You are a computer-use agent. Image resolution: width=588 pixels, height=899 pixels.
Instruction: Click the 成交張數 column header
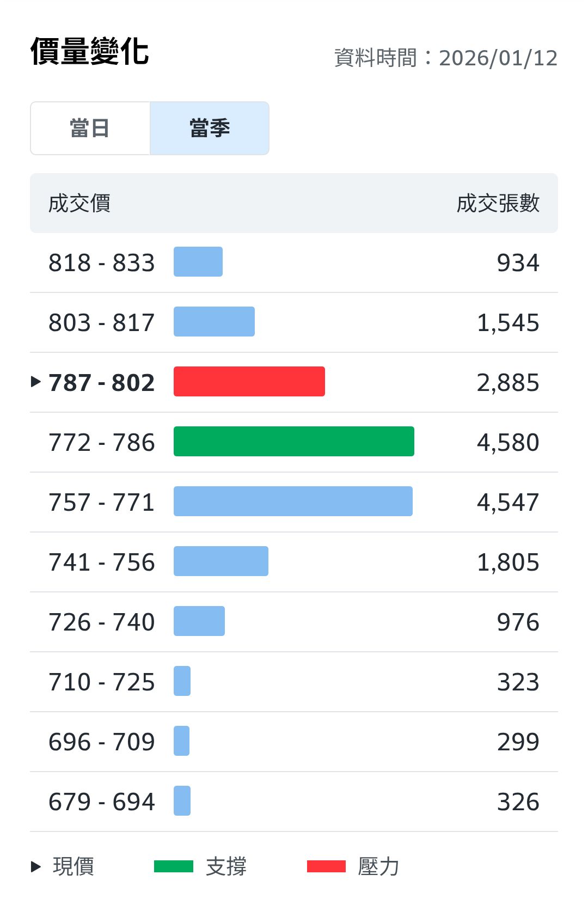[498, 204]
